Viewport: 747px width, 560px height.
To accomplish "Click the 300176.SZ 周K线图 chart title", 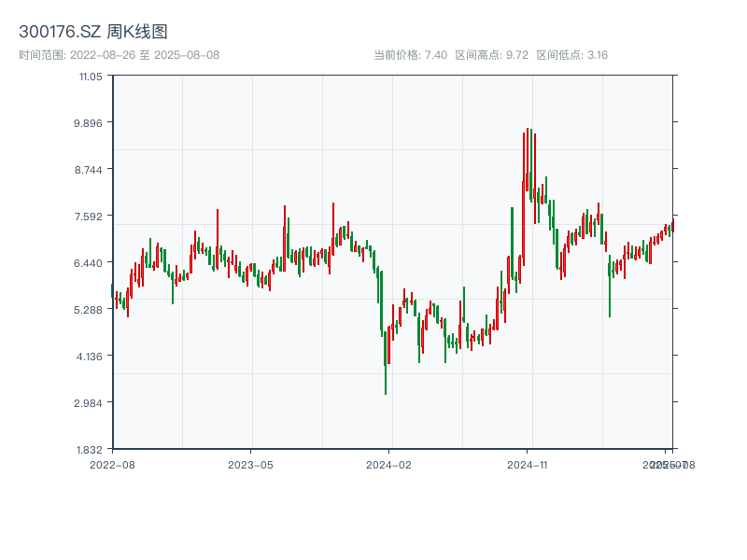I will pos(93,33).
